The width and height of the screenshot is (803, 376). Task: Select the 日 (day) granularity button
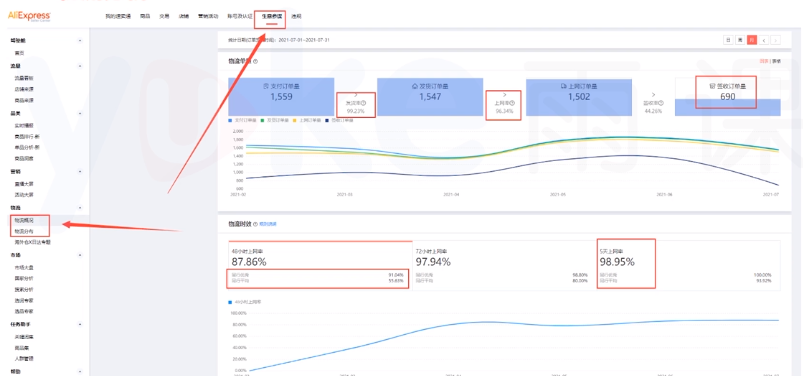click(x=728, y=40)
